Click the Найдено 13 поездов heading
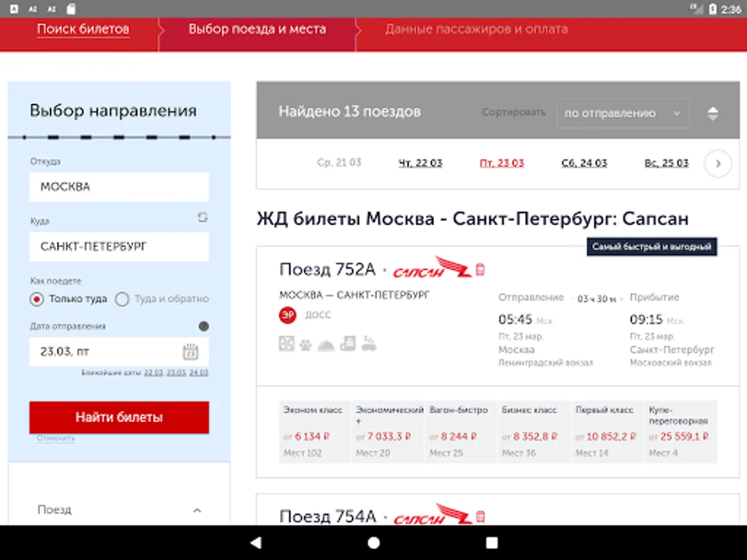The width and height of the screenshot is (747, 560). [349, 112]
